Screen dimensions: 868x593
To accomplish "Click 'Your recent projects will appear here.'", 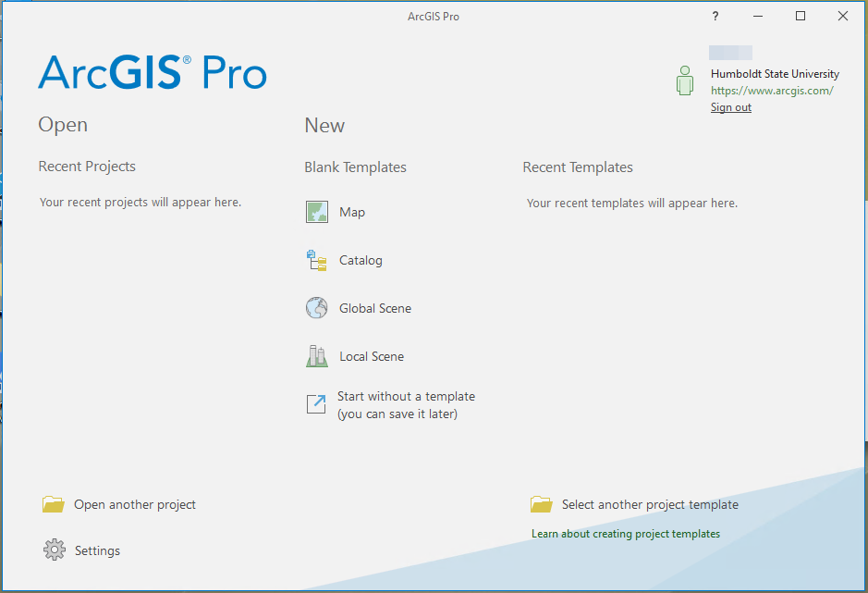I will (x=141, y=203).
